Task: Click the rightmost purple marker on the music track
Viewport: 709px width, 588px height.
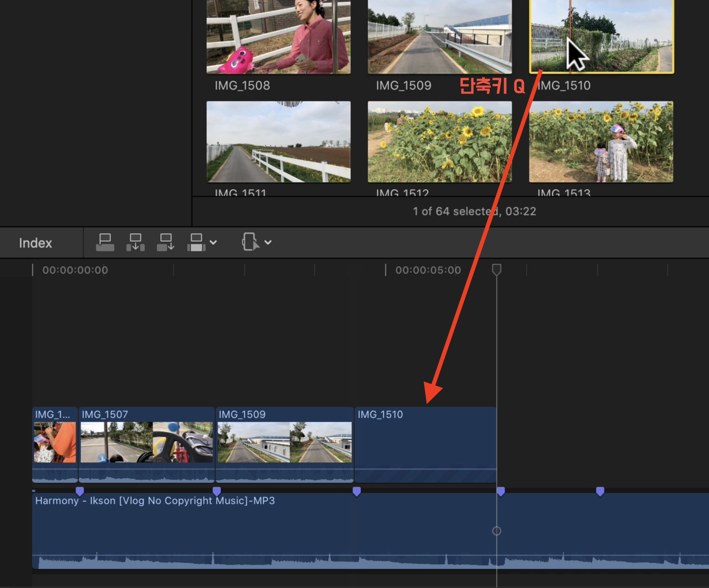Action: [x=600, y=491]
